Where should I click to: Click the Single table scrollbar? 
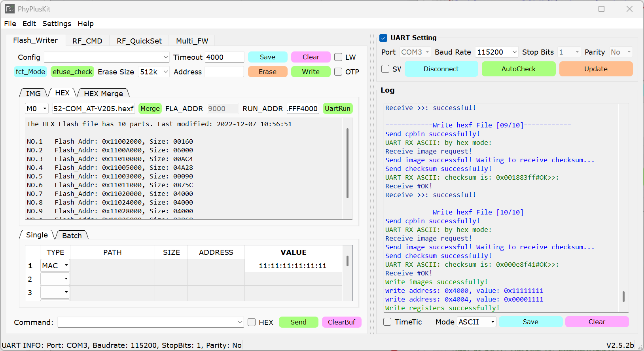point(347,261)
